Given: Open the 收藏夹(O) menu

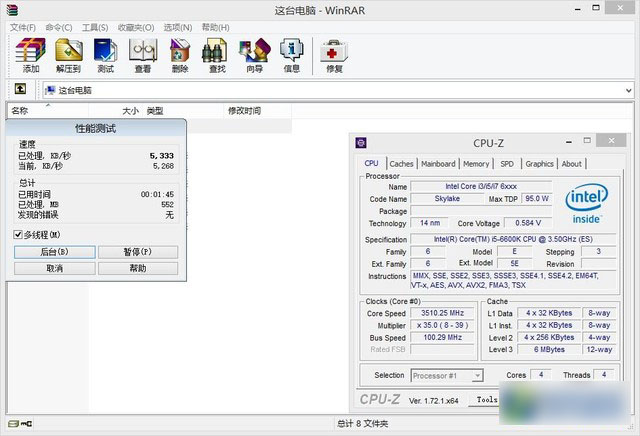Looking at the screenshot, I should (136, 27).
